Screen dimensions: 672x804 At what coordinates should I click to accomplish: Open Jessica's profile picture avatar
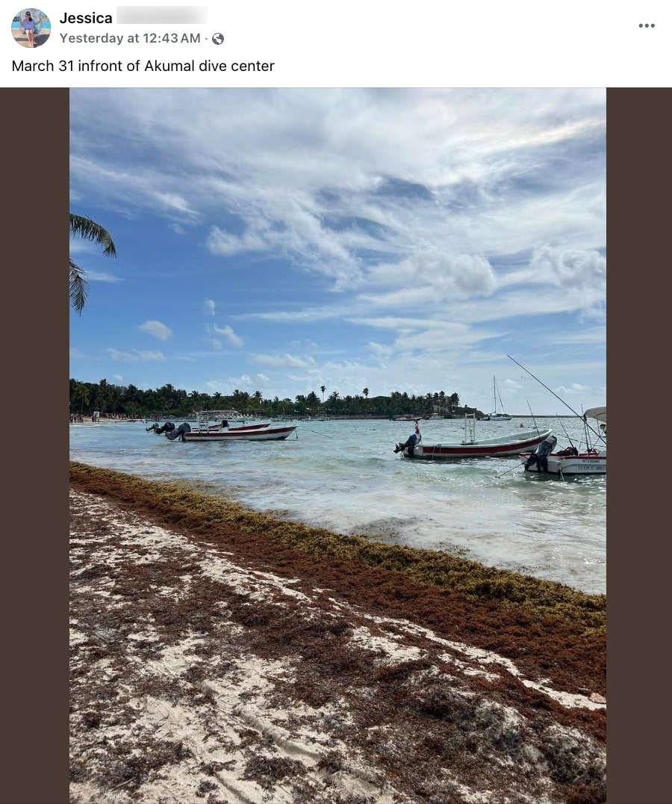(31, 28)
